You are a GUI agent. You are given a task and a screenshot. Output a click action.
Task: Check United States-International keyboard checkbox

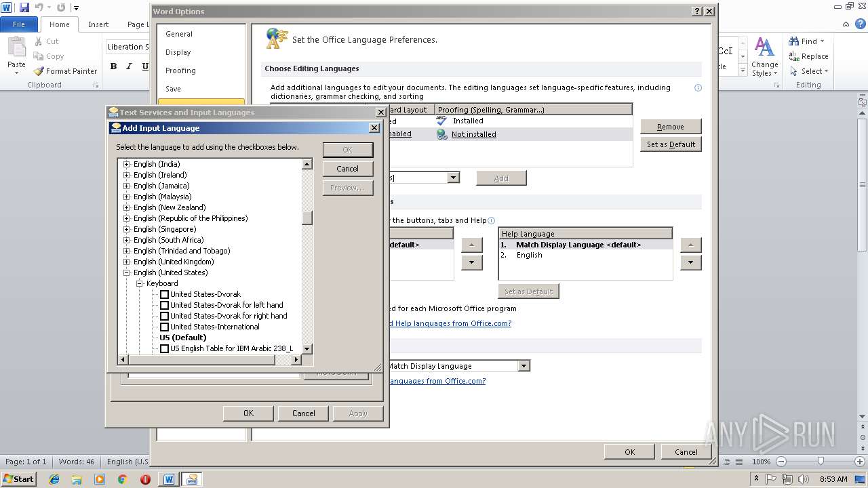tap(164, 327)
